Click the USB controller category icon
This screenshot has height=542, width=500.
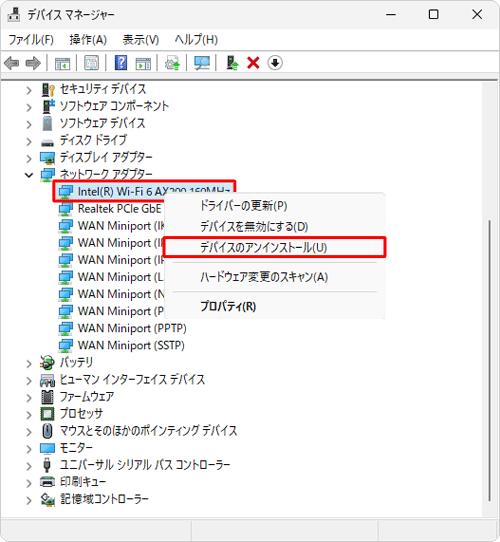[x=47, y=465]
